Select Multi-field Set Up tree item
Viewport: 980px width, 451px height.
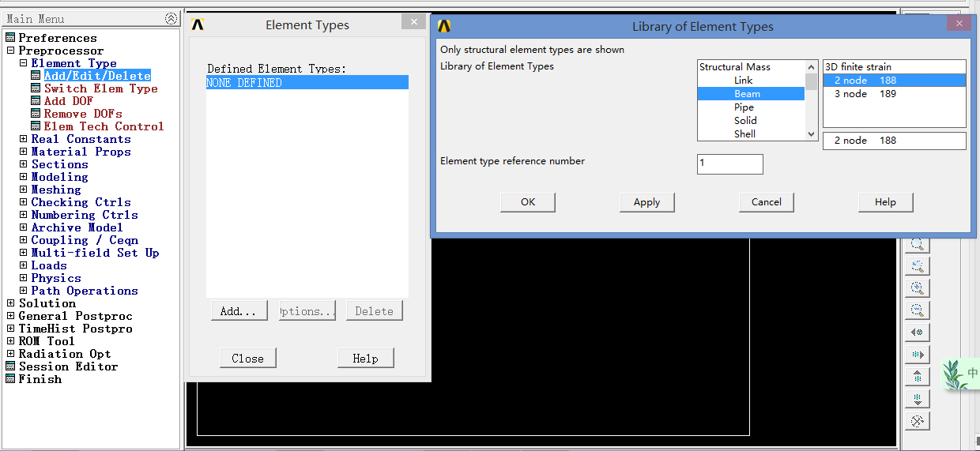95,253
